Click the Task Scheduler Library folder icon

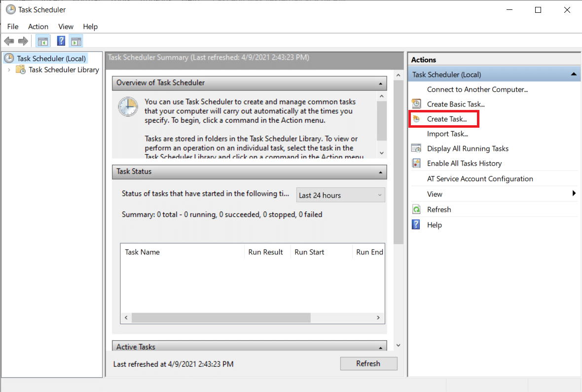point(21,70)
